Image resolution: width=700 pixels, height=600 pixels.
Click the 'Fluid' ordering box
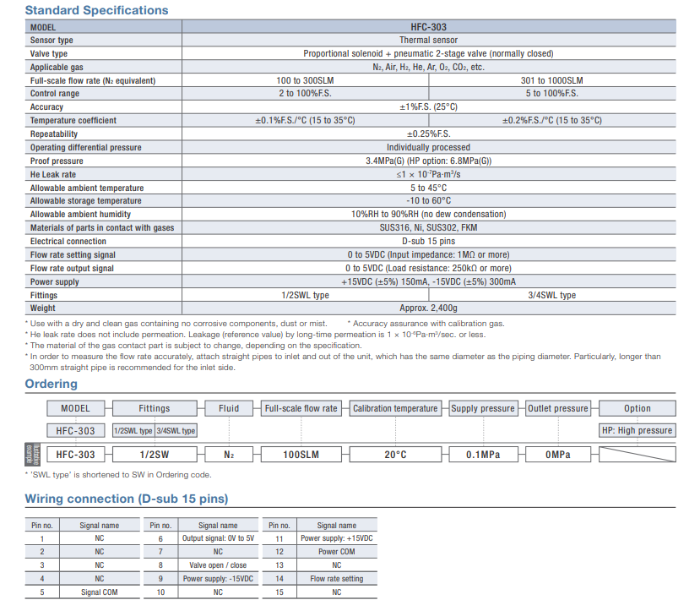click(x=229, y=408)
